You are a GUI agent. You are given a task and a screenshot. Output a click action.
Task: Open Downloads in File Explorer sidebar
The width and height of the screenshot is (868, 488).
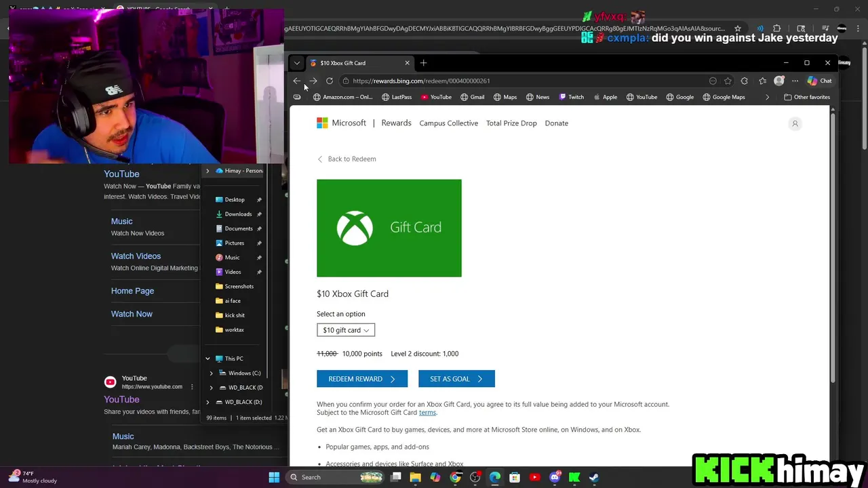pos(238,214)
